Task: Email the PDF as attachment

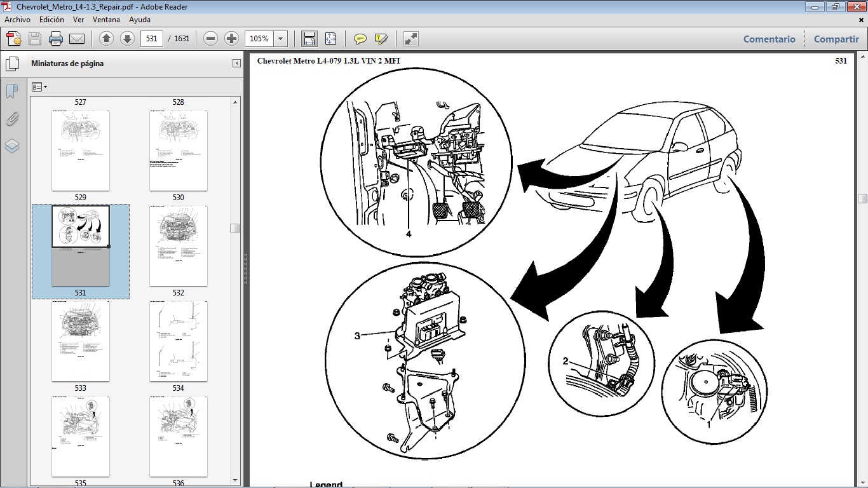Action: [76, 38]
